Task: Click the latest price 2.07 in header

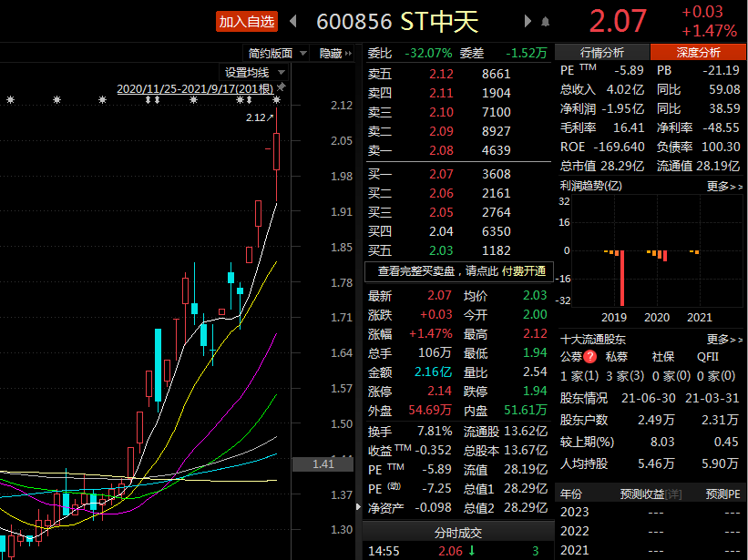Action: 618,22
